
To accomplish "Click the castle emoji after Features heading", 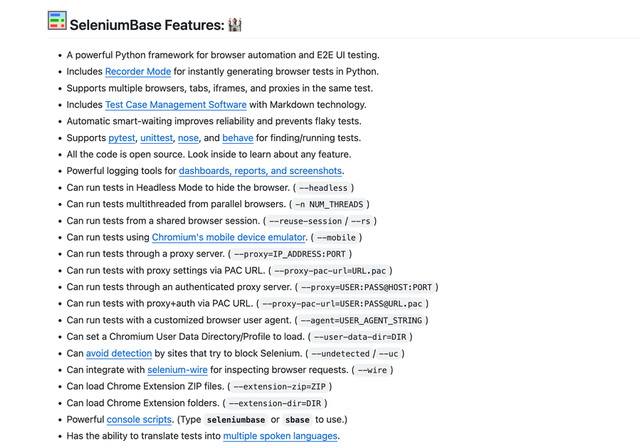I will pyautogui.click(x=235, y=23).
